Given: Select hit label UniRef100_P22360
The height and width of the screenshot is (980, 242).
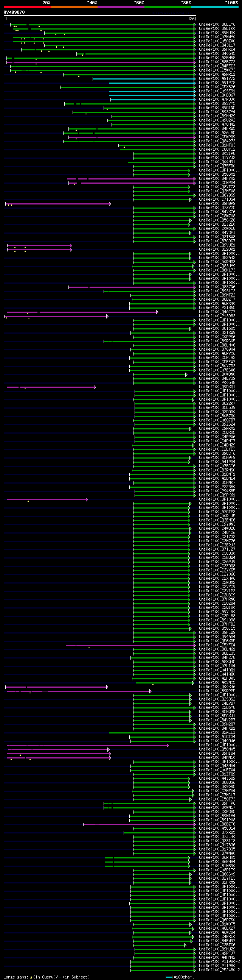Looking at the screenshot, I should pos(217,487).
